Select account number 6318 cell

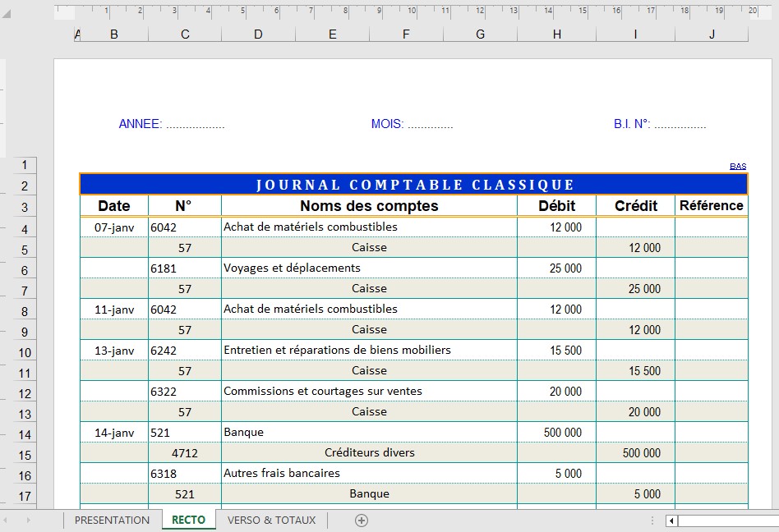(x=184, y=474)
